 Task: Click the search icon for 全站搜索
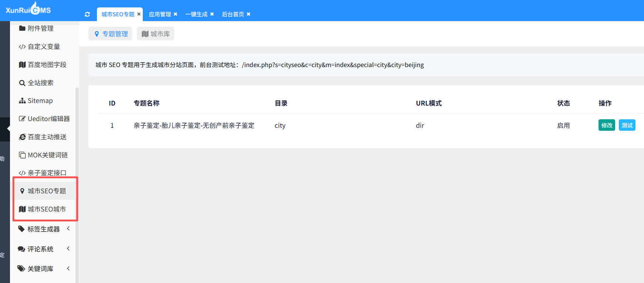(x=22, y=83)
